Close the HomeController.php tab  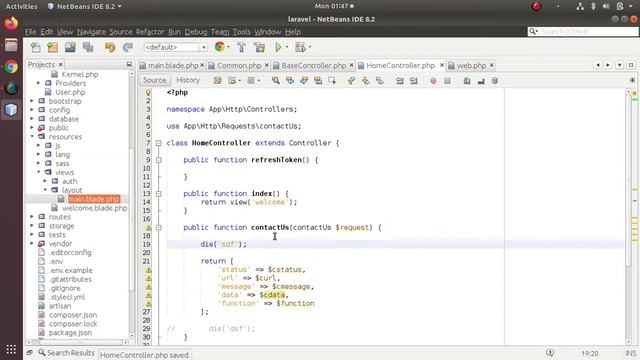[442, 65]
